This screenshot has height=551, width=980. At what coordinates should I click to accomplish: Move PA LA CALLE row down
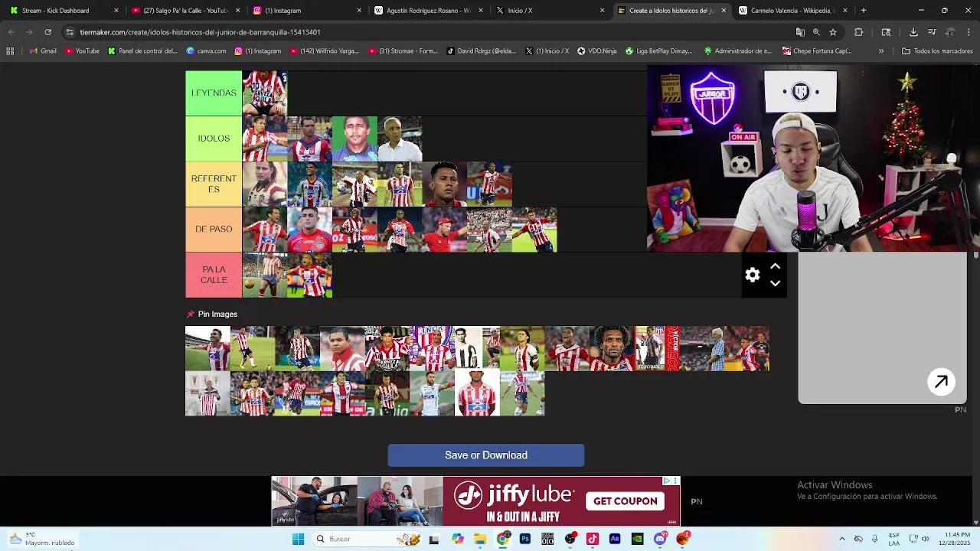point(775,284)
